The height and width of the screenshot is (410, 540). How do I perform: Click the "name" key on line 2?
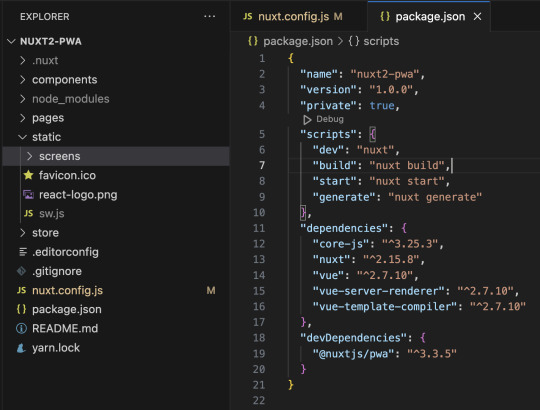point(318,74)
